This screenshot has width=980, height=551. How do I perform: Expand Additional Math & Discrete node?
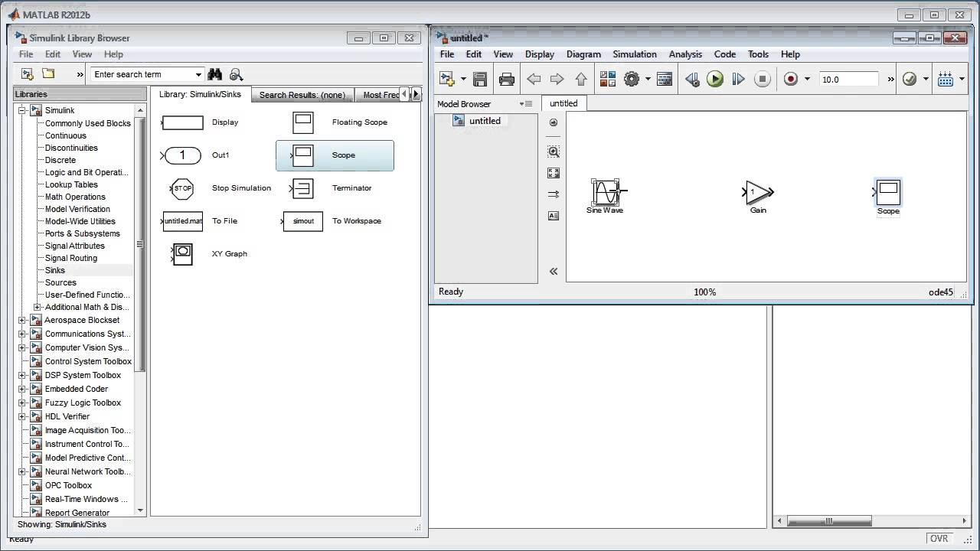coord(37,308)
